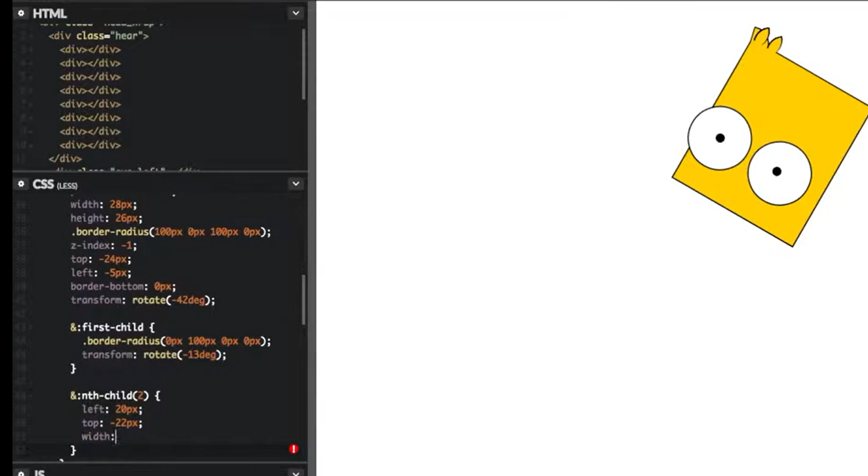Click the hair spikes on Bart's head

click(767, 40)
